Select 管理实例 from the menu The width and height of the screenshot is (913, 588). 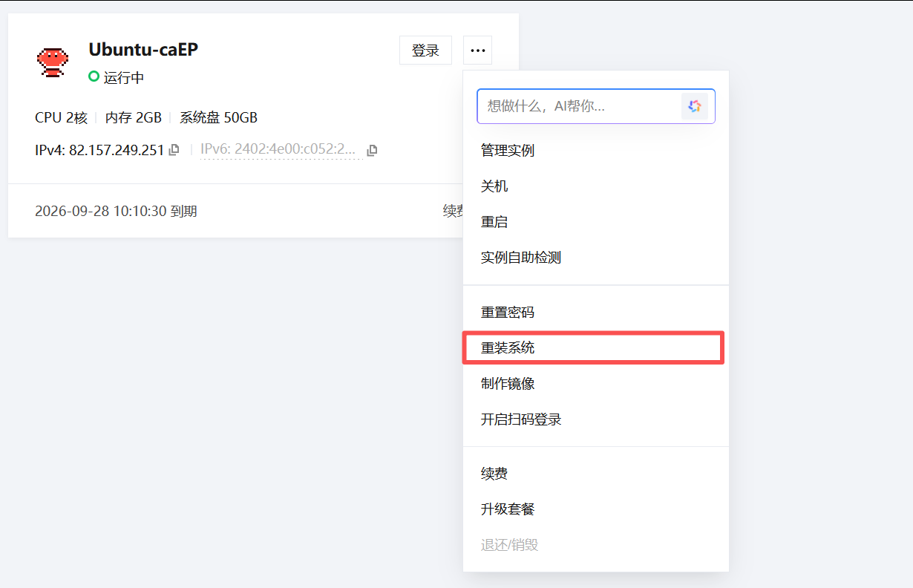(508, 151)
